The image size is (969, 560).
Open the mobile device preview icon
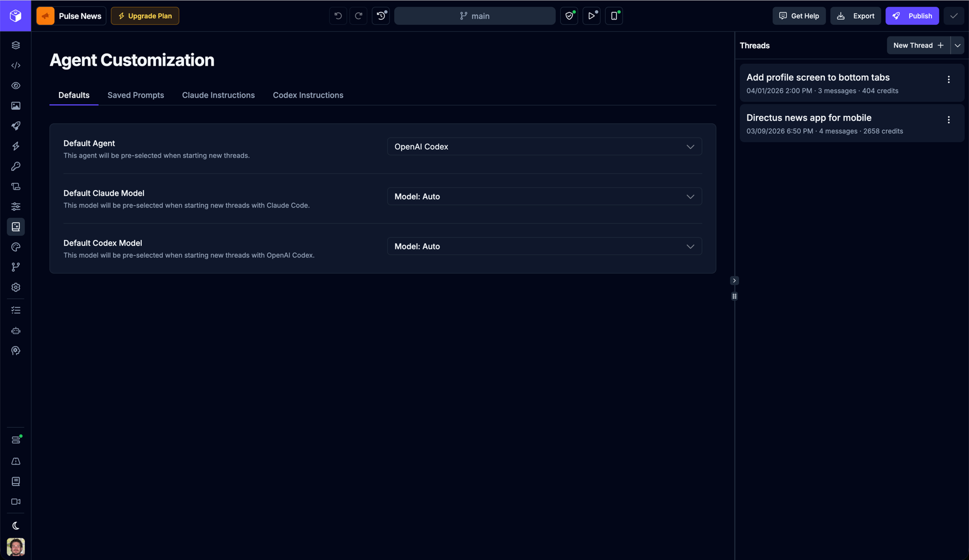pyautogui.click(x=614, y=16)
